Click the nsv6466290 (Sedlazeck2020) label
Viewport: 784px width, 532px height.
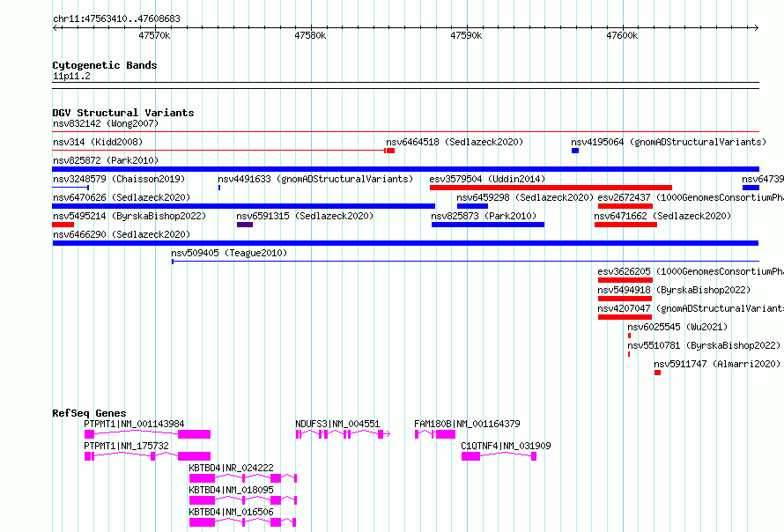coord(122,234)
